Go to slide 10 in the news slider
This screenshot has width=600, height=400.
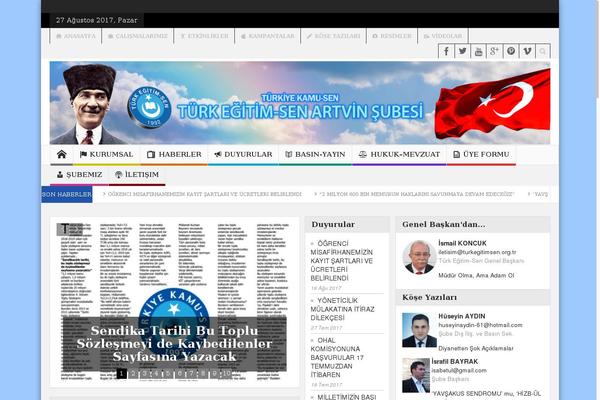coord(226,373)
